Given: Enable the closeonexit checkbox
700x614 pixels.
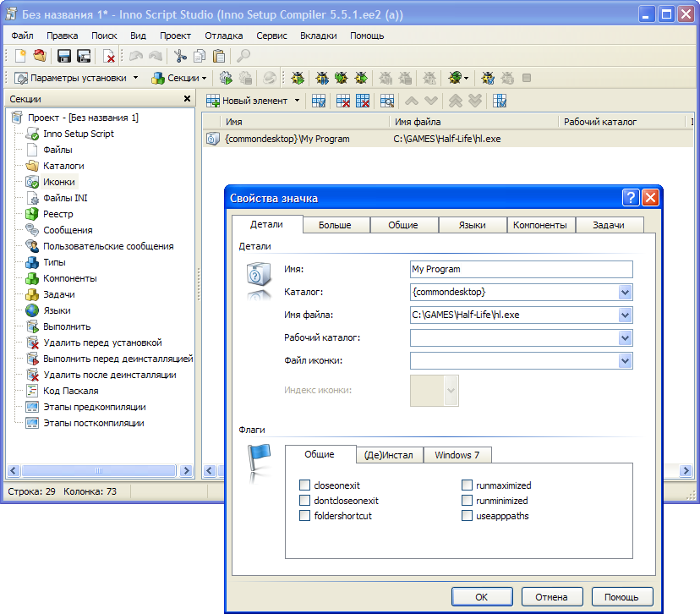Looking at the screenshot, I should click(x=304, y=485).
